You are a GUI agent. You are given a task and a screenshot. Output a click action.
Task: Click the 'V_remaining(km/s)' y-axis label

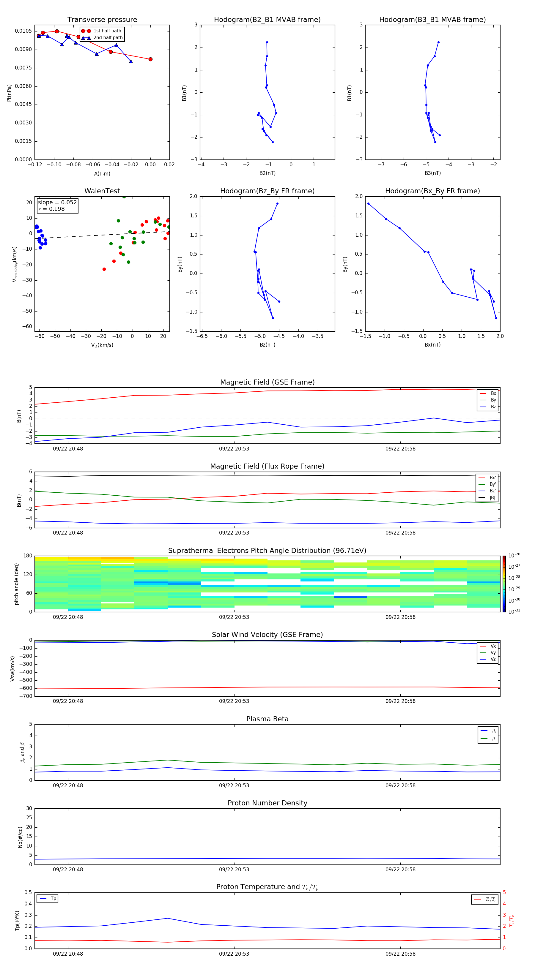(x=15, y=264)
